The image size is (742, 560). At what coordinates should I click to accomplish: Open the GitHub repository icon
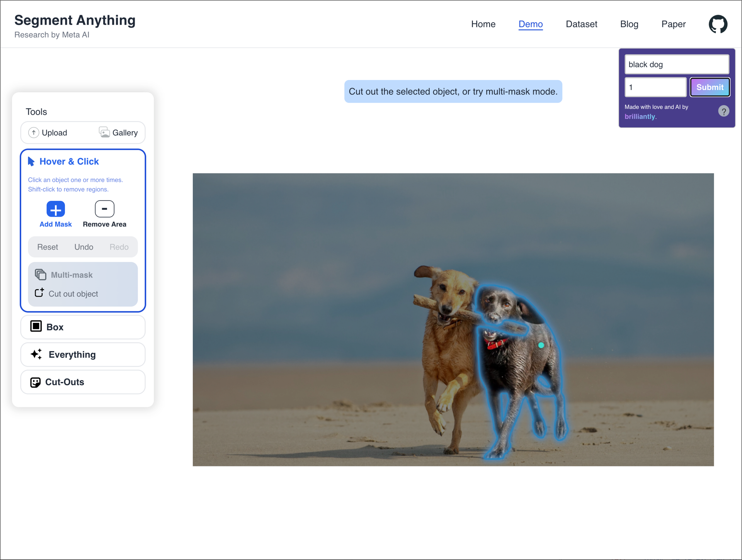[x=718, y=24]
